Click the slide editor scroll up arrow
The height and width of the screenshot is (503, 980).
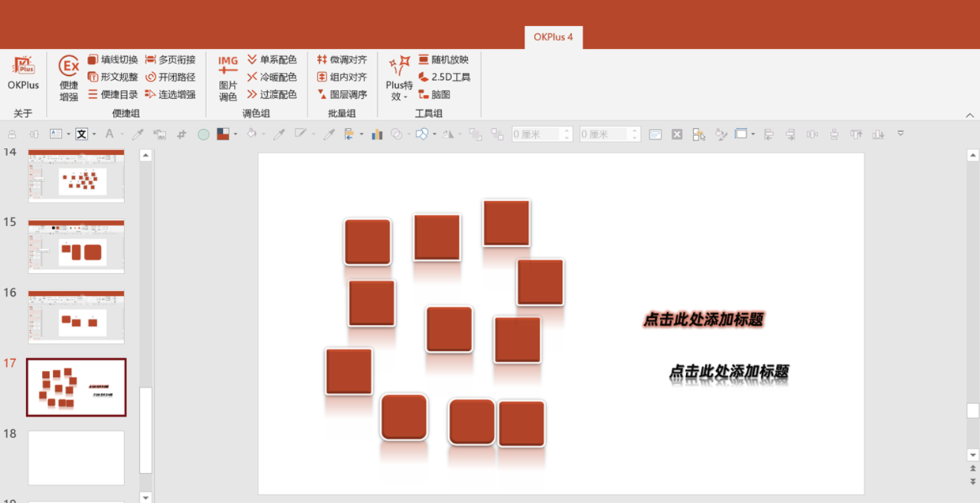(x=973, y=156)
